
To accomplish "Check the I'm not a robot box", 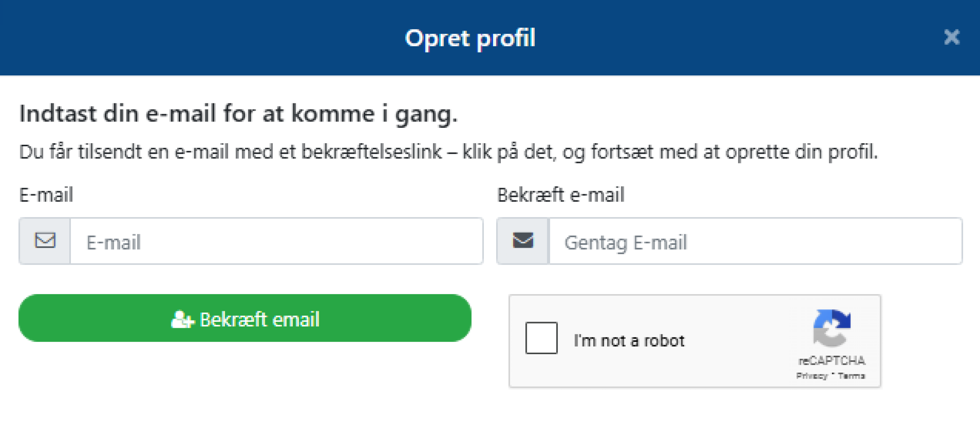I will (x=541, y=338).
